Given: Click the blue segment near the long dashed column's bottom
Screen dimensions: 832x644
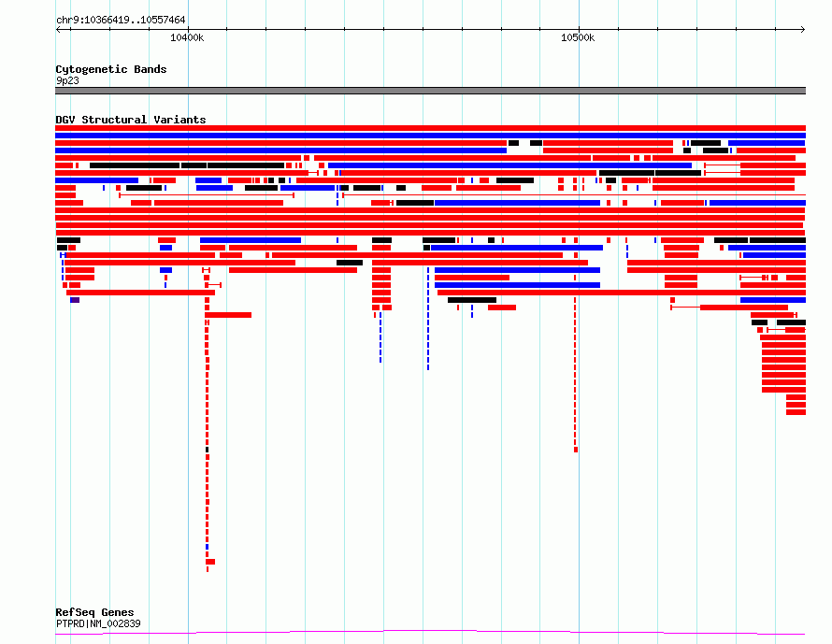Looking at the screenshot, I should point(207,547).
